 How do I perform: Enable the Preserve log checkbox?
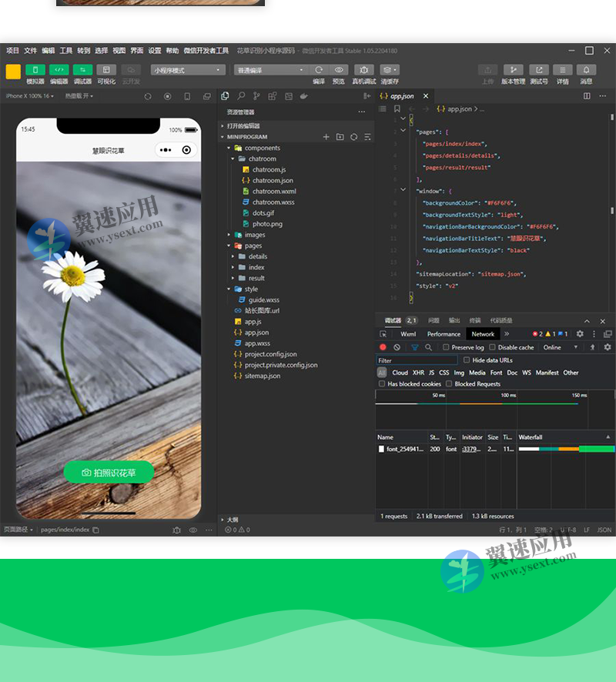pyautogui.click(x=447, y=348)
